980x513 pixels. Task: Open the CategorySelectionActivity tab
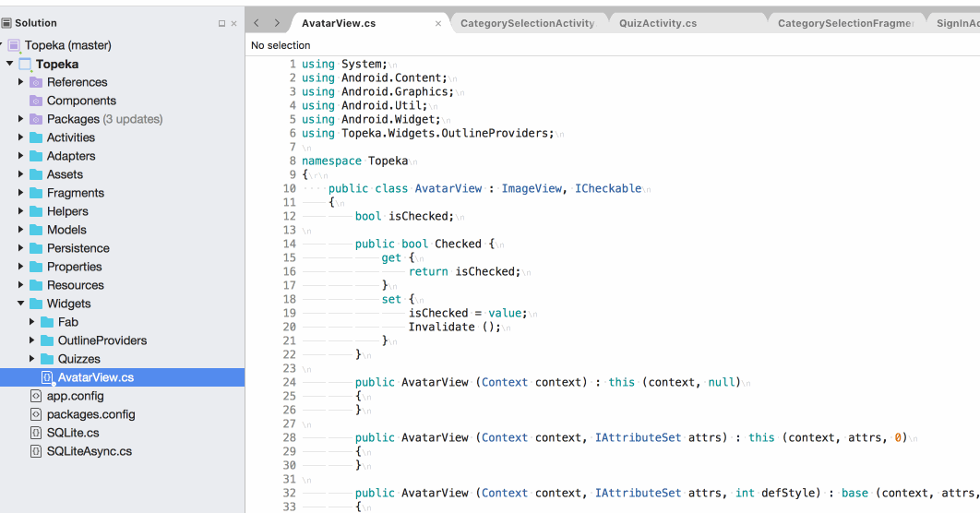[527, 23]
